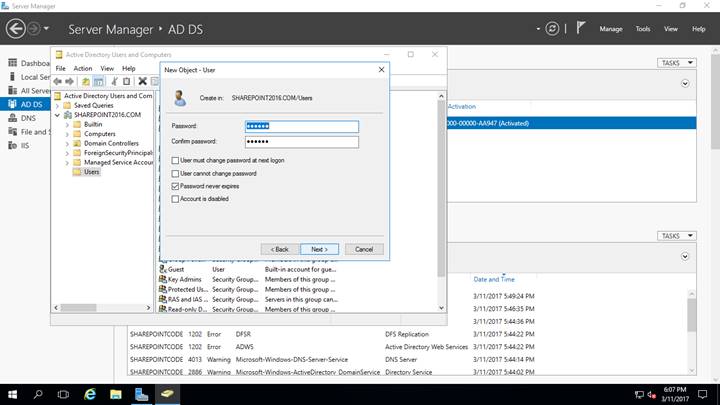Click the Confirm password field
Image resolution: width=720 pixels, height=405 pixels.
click(302, 141)
